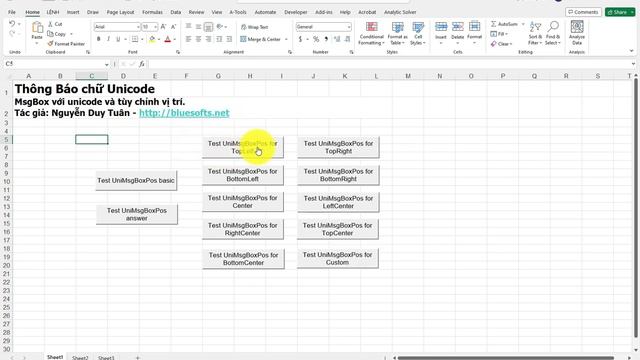Click Test UniMsgBoxPos for TopRight
This screenshot has width=640, height=360.
[338, 147]
